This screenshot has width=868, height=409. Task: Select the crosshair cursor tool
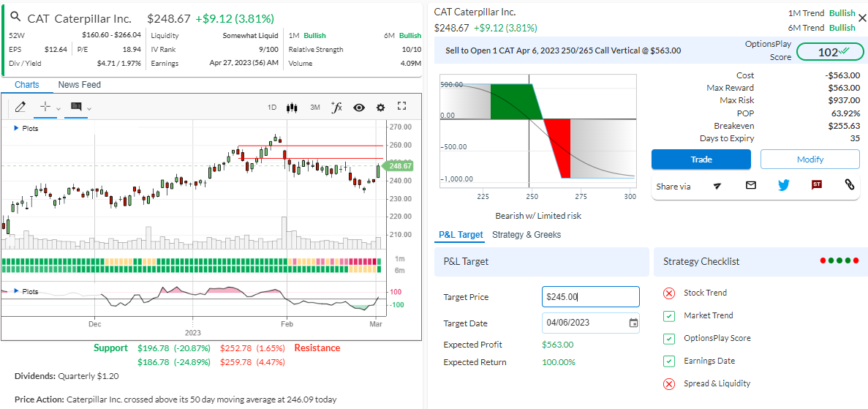coord(46,106)
